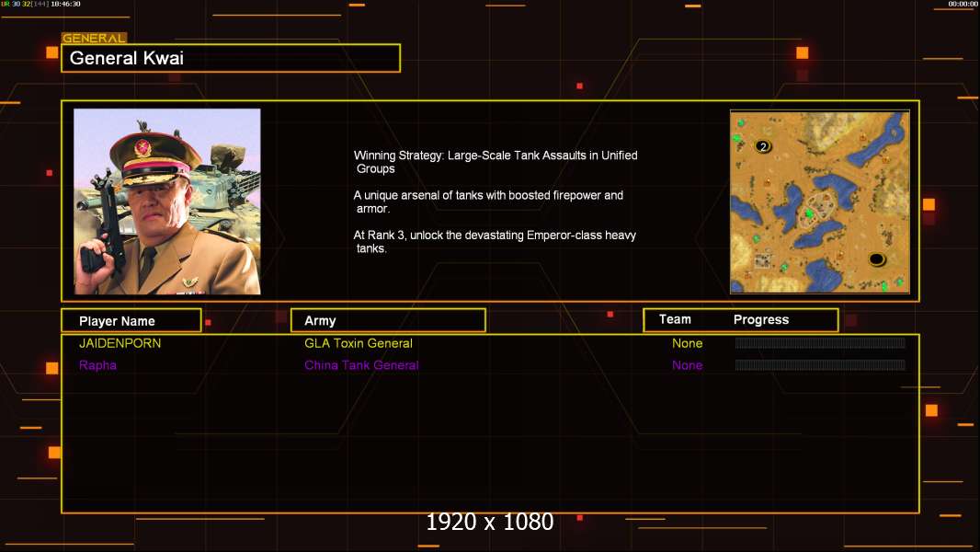Click the Team column header
Viewport: 980px width, 552px height.
(x=675, y=319)
